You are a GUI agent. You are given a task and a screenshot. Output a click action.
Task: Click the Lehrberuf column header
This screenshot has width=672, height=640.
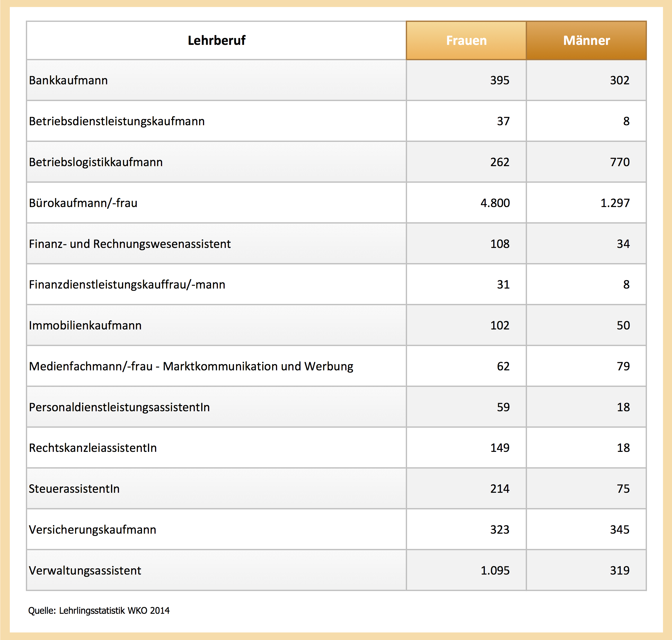[216, 40]
